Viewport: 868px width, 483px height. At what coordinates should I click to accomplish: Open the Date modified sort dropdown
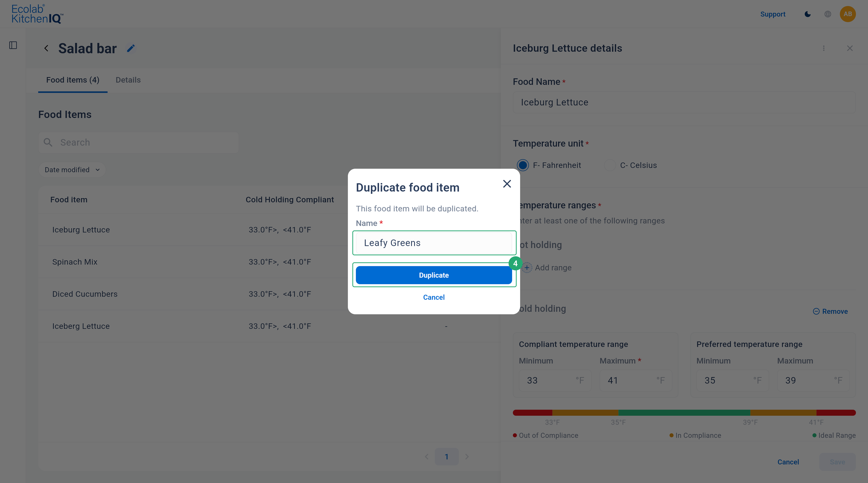[x=72, y=170]
